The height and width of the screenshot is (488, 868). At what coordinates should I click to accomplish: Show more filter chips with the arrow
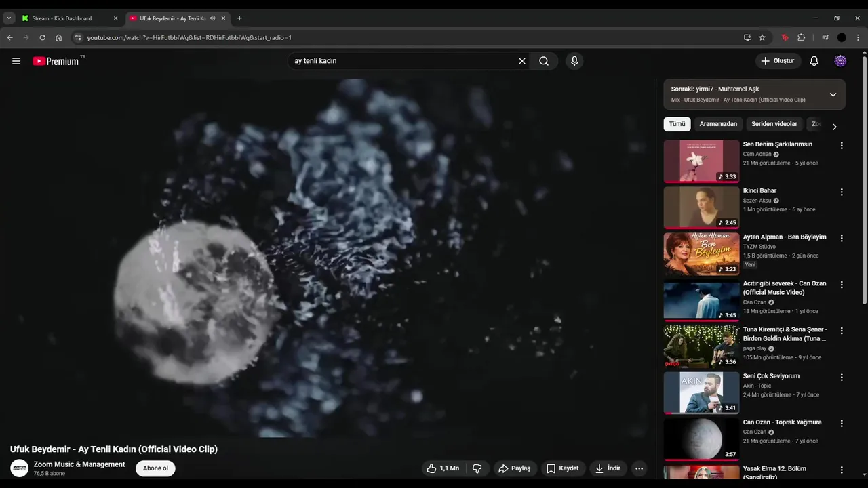point(835,127)
